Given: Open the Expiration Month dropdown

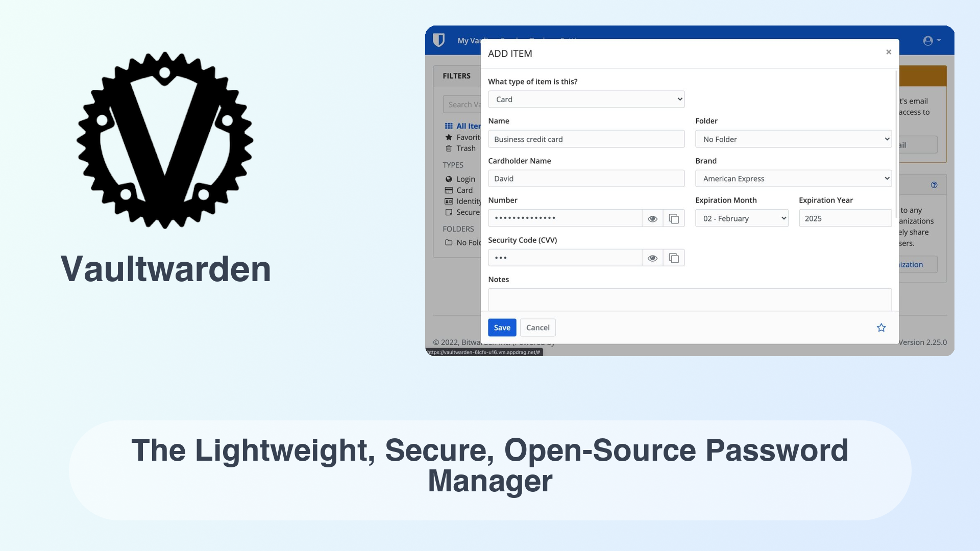Looking at the screenshot, I should tap(742, 218).
